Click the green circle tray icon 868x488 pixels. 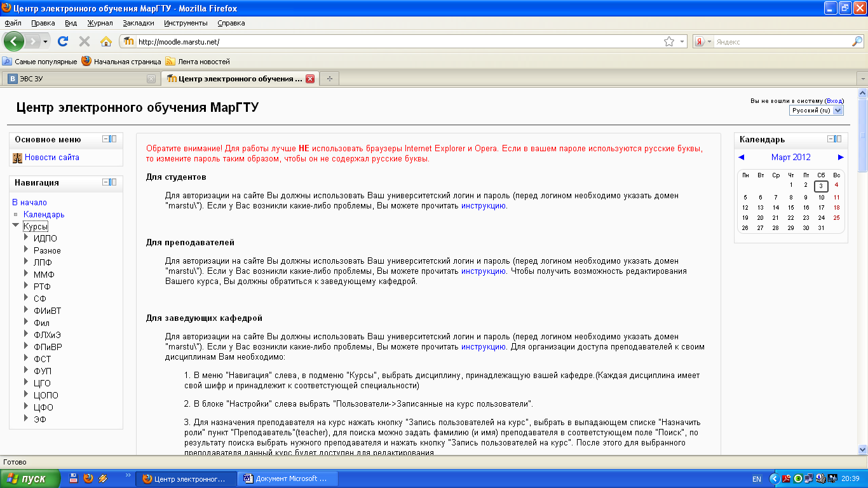pos(798,478)
